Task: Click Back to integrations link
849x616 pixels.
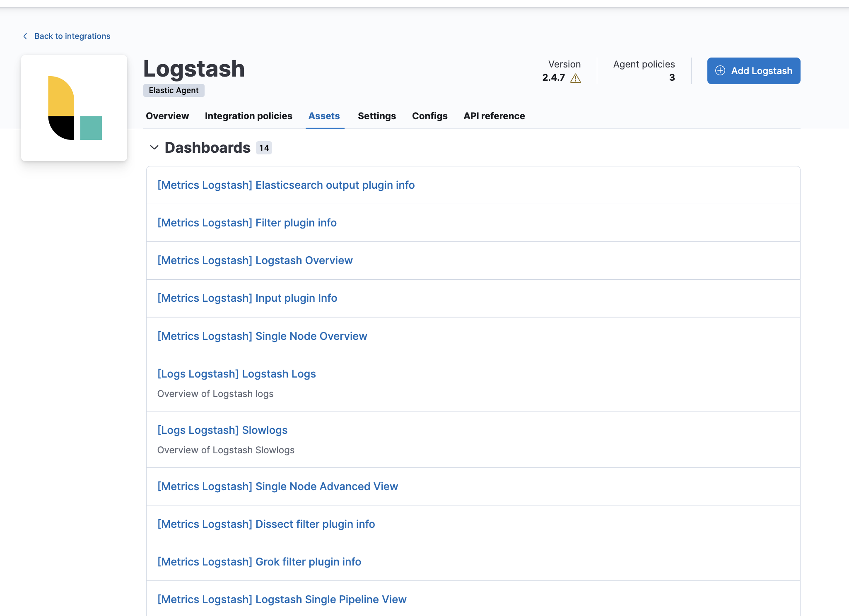Action: [72, 36]
